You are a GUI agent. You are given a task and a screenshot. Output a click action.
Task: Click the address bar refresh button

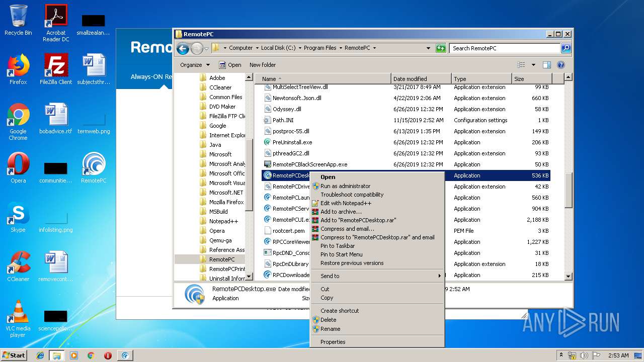tap(441, 48)
